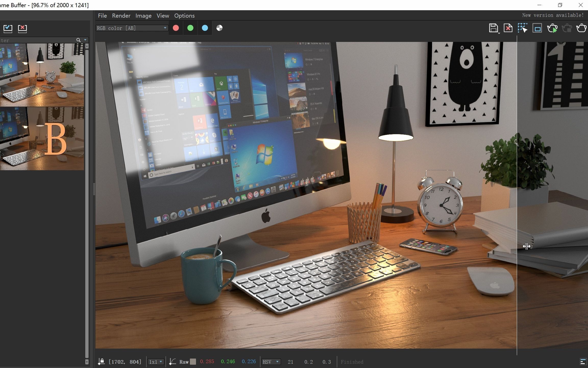Open the HSV color mode dropdown
Image resolution: width=588 pixels, height=368 pixels.
coord(271,362)
